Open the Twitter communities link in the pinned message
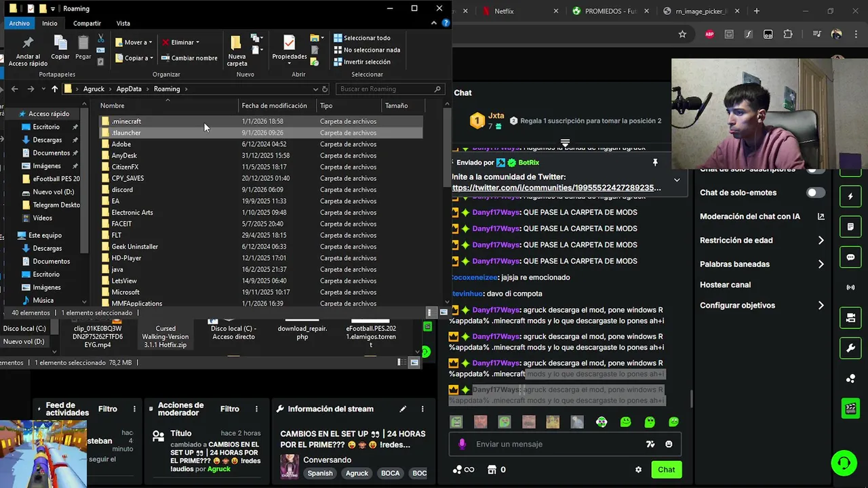The image size is (868, 488). [x=556, y=188]
